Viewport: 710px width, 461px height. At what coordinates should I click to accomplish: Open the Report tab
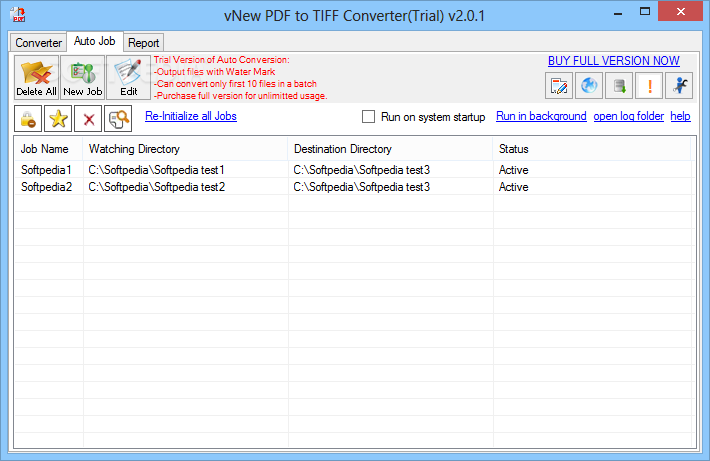click(144, 43)
